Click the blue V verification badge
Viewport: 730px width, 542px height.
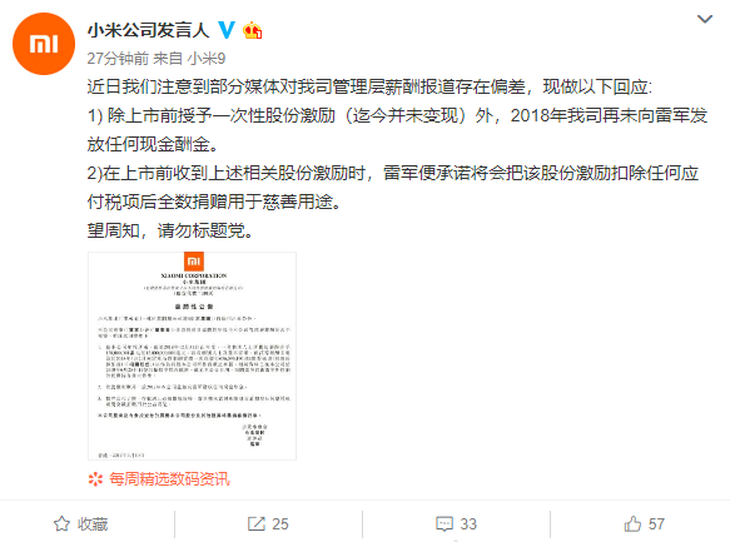pos(227,30)
